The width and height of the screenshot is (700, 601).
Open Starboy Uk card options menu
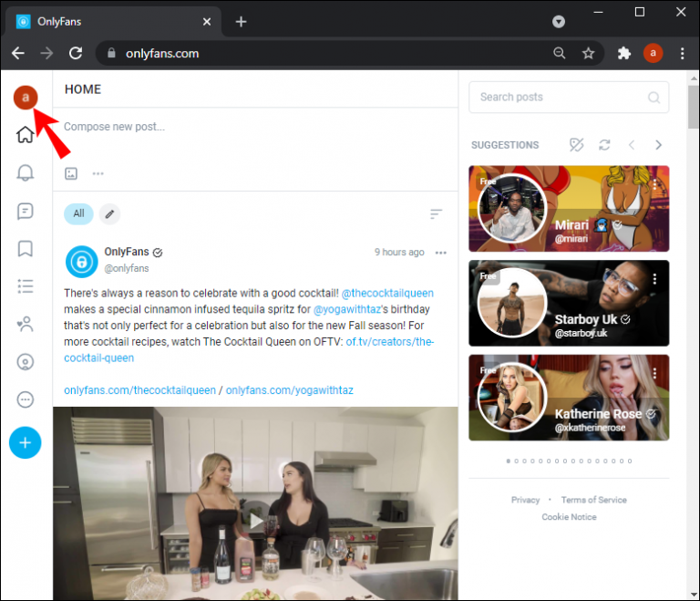[x=654, y=279]
